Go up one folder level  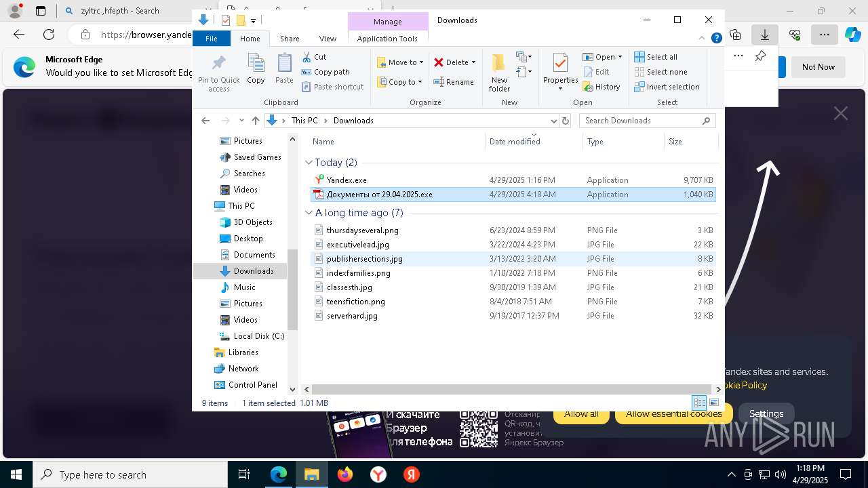tap(255, 121)
